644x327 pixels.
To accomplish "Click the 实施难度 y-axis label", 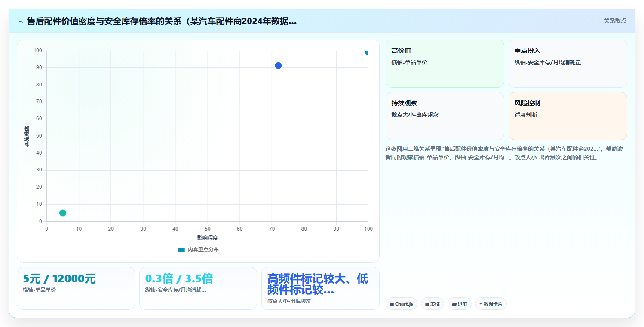I will click(27, 136).
